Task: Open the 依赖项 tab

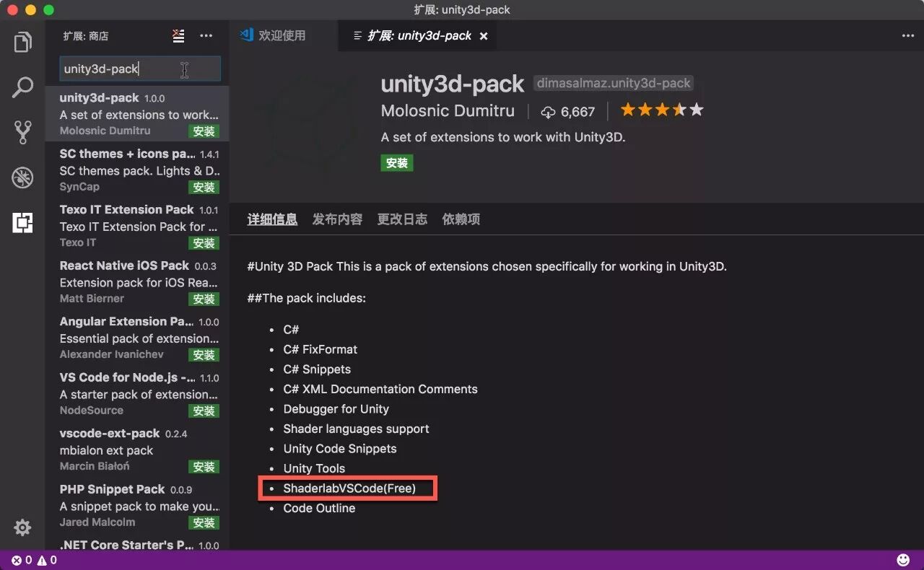Action: pyautogui.click(x=461, y=219)
